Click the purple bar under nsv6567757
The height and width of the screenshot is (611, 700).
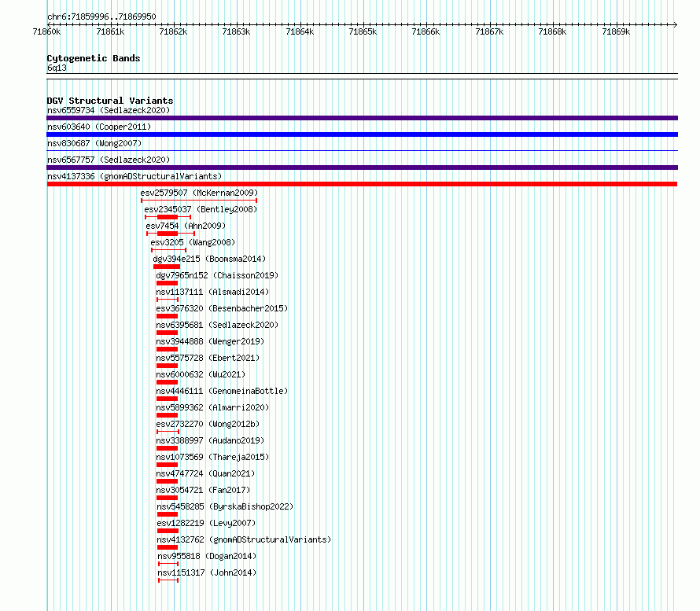coord(362,167)
